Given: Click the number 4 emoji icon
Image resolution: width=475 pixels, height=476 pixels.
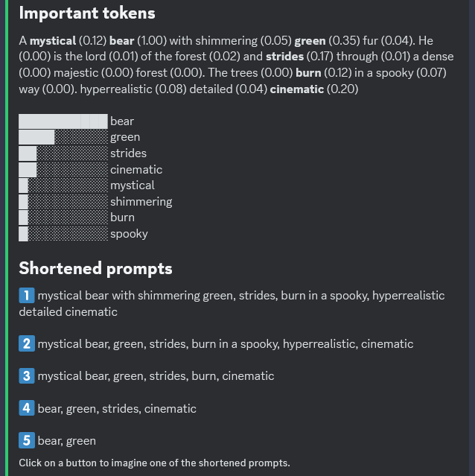Looking at the screenshot, I should click(x=26, y=408).
